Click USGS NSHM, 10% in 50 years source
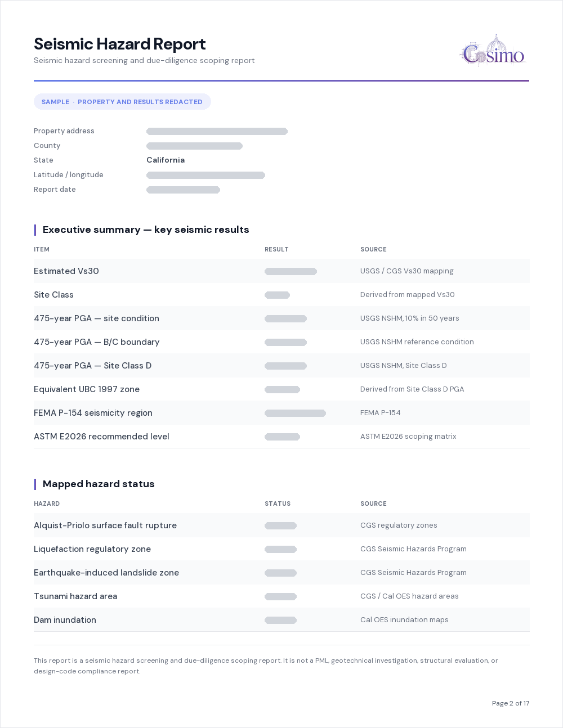Viewport: 563px width, 728px height. point(410,318)
